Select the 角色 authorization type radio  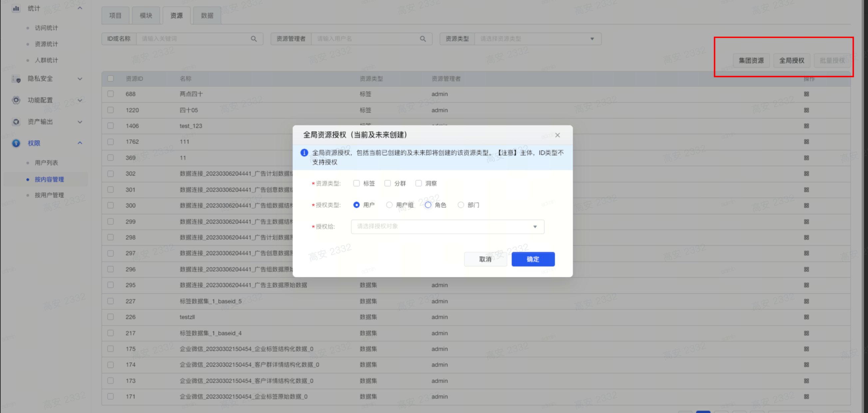(428, 205)
